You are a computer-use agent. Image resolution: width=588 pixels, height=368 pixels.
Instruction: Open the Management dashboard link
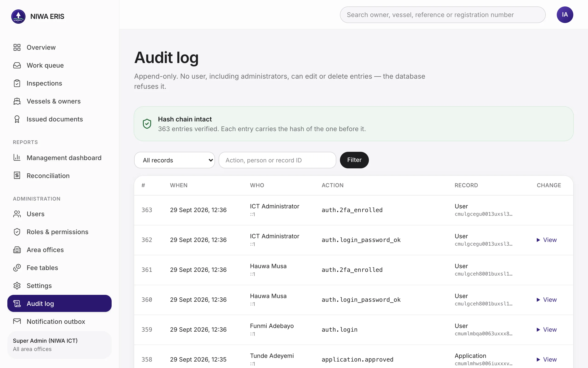(x=59, y=158)
